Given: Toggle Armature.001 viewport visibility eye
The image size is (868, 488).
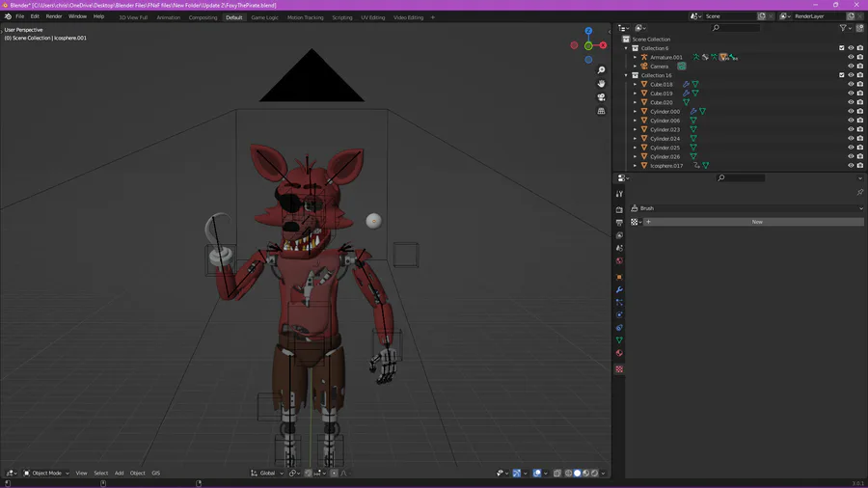Looking at the screenshot, I should pyautogui.click(x=851, y=57).
